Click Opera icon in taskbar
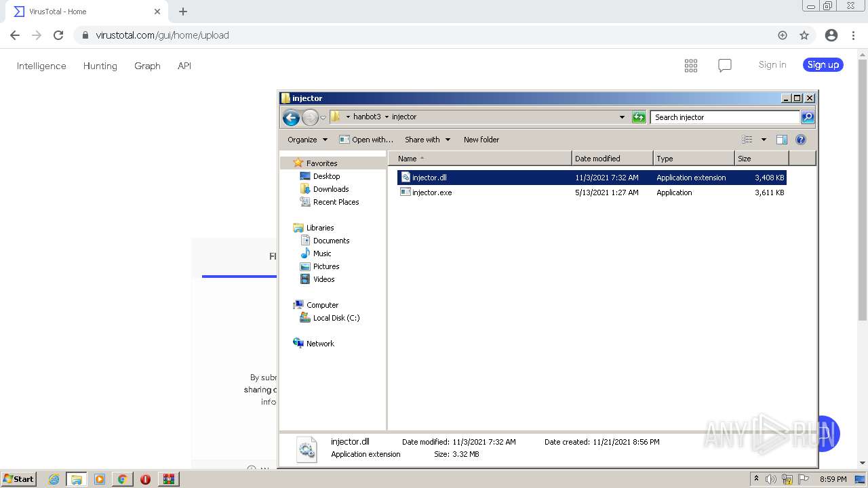868x488 pixels. pos(145,479)
